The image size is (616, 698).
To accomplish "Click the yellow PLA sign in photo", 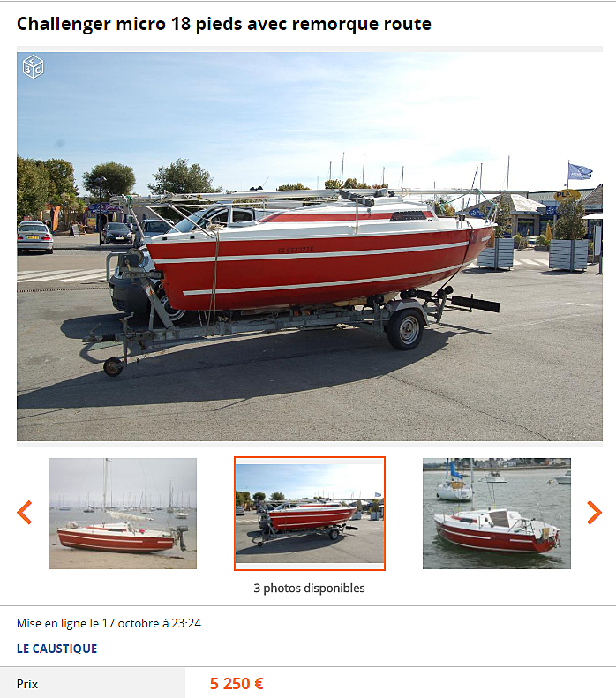I will [567, 195].
